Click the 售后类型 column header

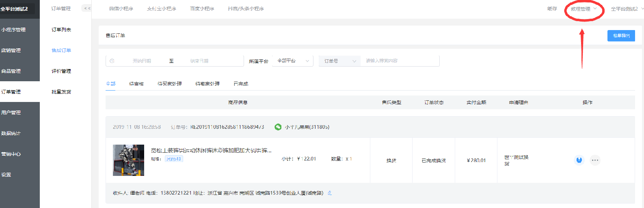pos(391,102)
